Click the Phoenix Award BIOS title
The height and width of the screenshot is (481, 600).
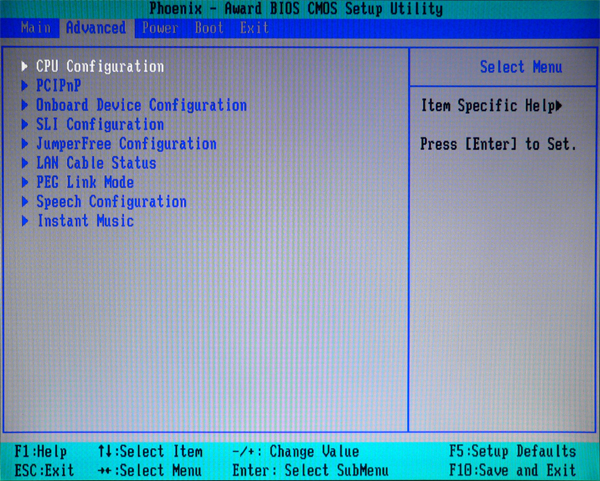296,8
